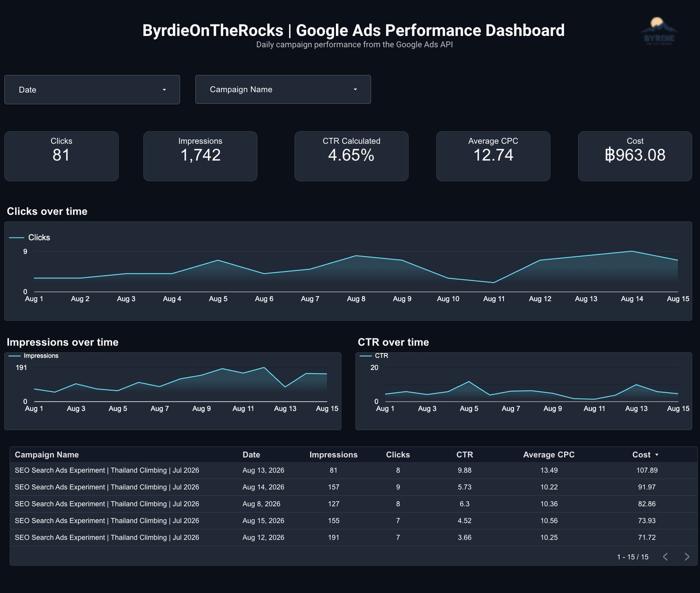Sort table by Campaign Name header
Image resolution: width=700 pixels, height=593 pixels.
tap(47, 454)
